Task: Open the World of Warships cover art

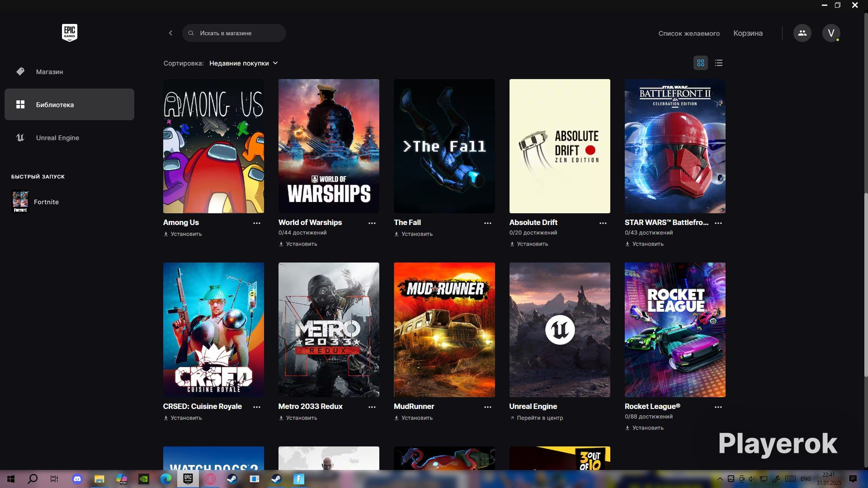Action: tap(329, 146)
